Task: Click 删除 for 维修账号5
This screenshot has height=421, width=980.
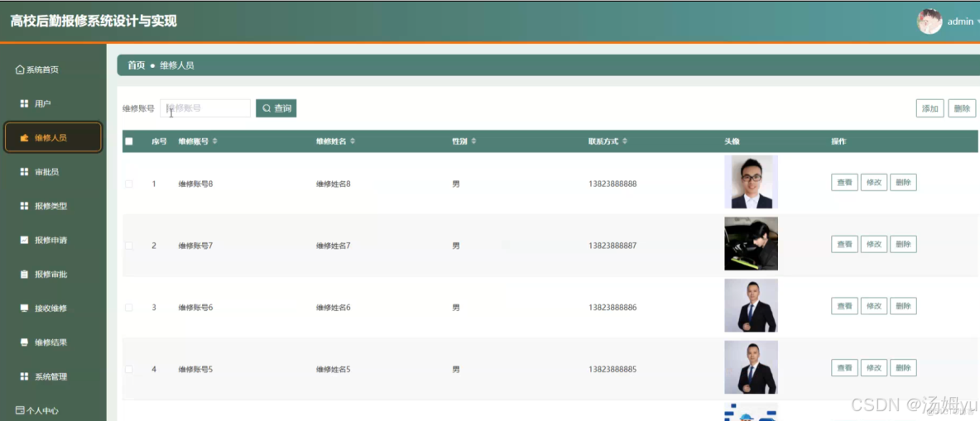Action: (x=903, y=369)
